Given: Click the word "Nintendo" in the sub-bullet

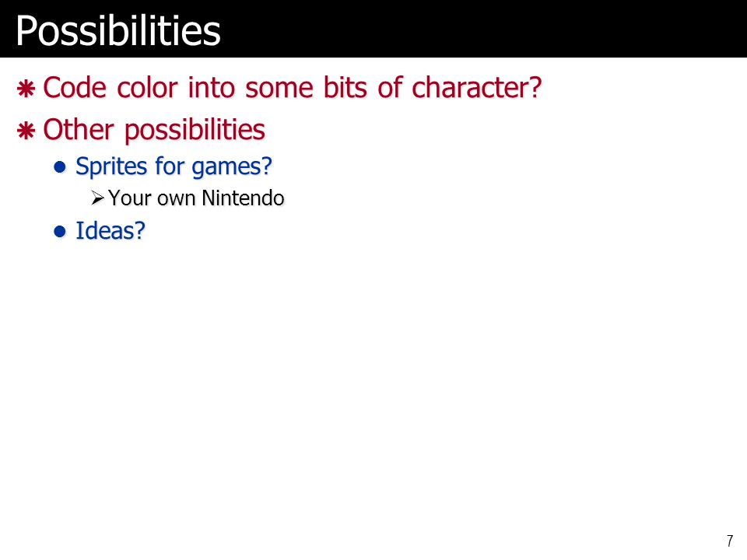Looking at the screenshot, I should click(x=243, y=198).
